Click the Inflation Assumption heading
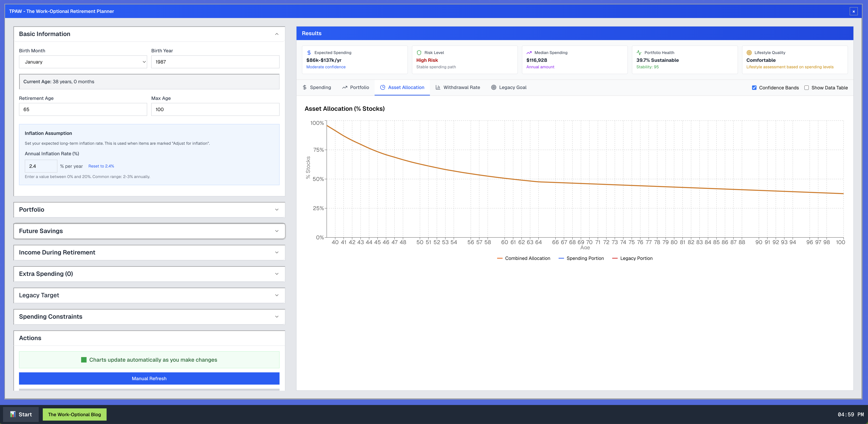The width and height of the screenshot is (868, 424). point(48,134)
